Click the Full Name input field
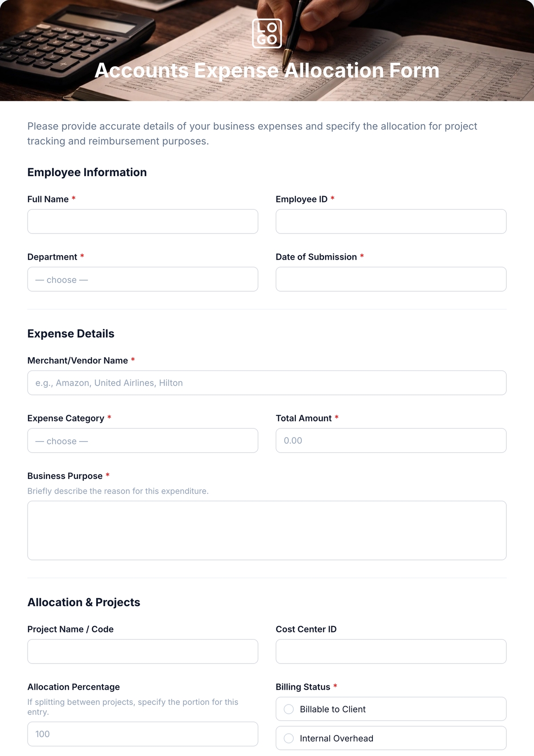 point(143,221)
